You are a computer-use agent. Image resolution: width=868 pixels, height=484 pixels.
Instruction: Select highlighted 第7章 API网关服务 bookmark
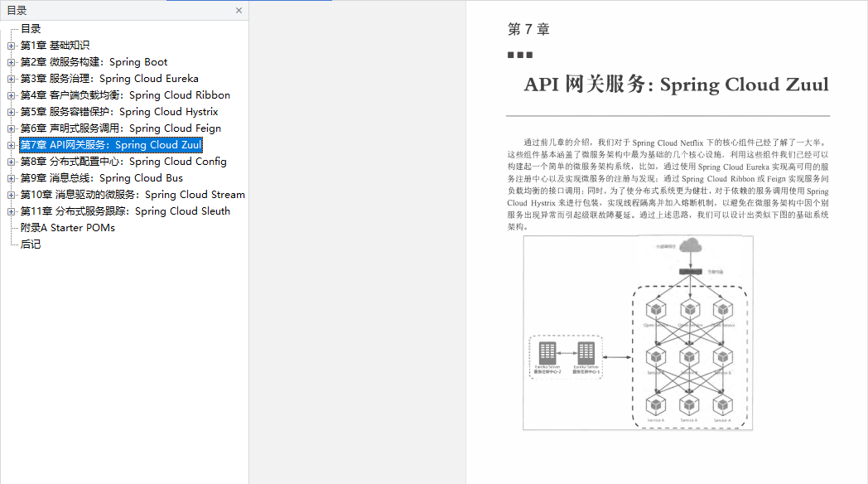(x=111, y=145)
